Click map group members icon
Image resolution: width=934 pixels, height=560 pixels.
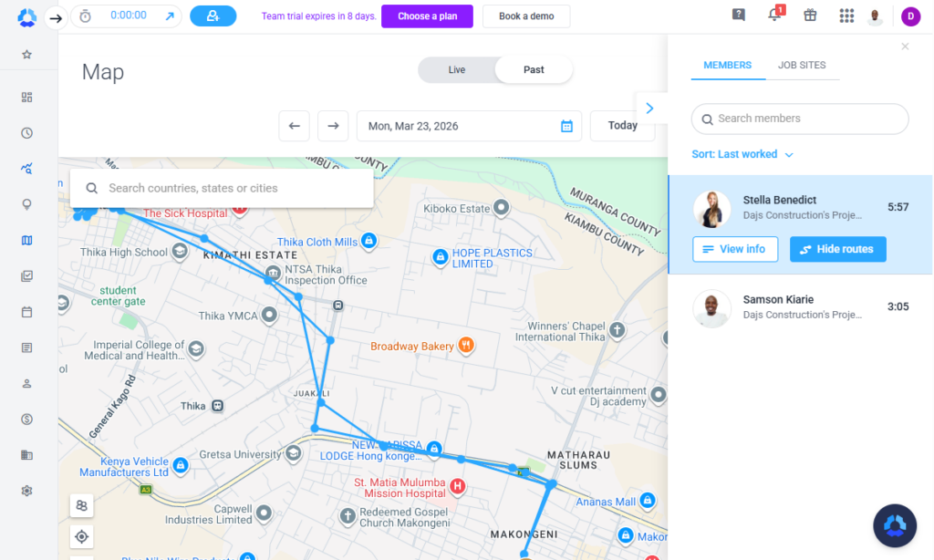point(81,506)
